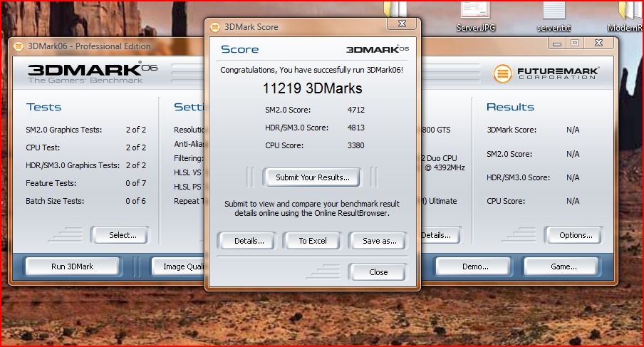Click the 3DMARK06 logo in Score dialog
The image size is (644, 347).
(378, 50)
